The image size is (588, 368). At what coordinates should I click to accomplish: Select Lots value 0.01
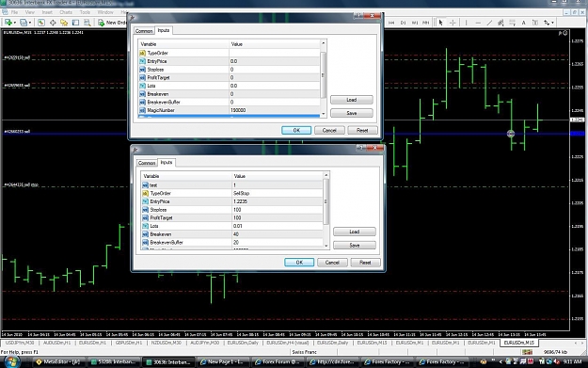point(278,226)
